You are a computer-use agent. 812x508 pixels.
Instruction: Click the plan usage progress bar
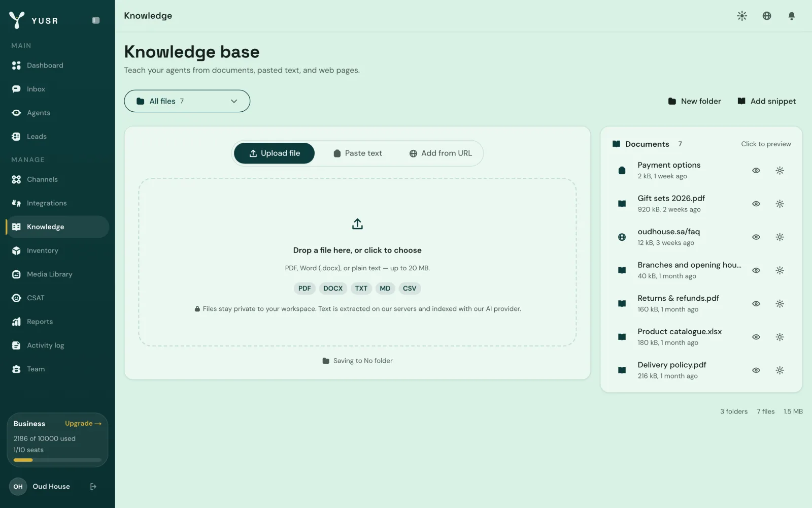(57, 460)
